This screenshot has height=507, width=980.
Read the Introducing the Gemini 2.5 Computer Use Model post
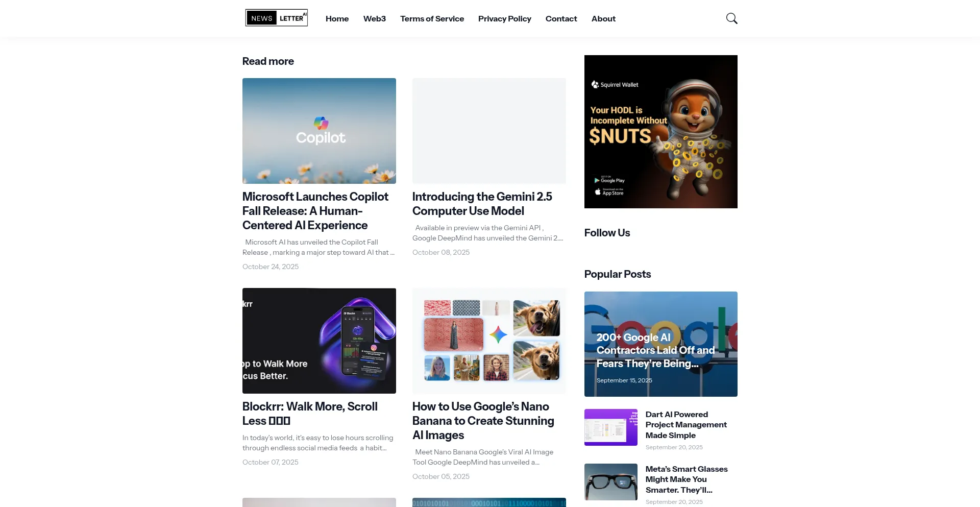coord(482,204)
